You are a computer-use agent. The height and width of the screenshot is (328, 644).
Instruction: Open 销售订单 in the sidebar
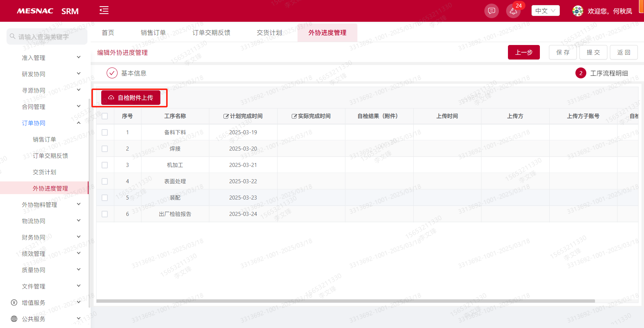coord(44,139)
